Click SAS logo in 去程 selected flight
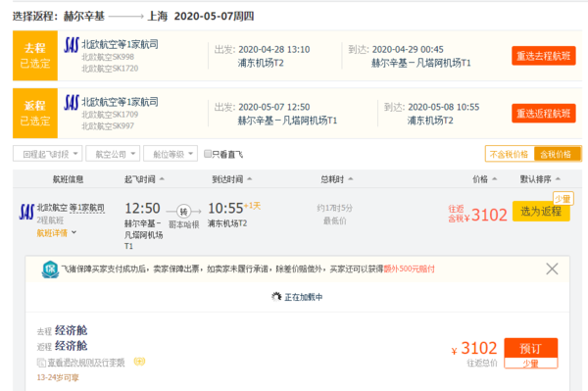The width and height of the screenshot is (588, 391). pos(72,45)
